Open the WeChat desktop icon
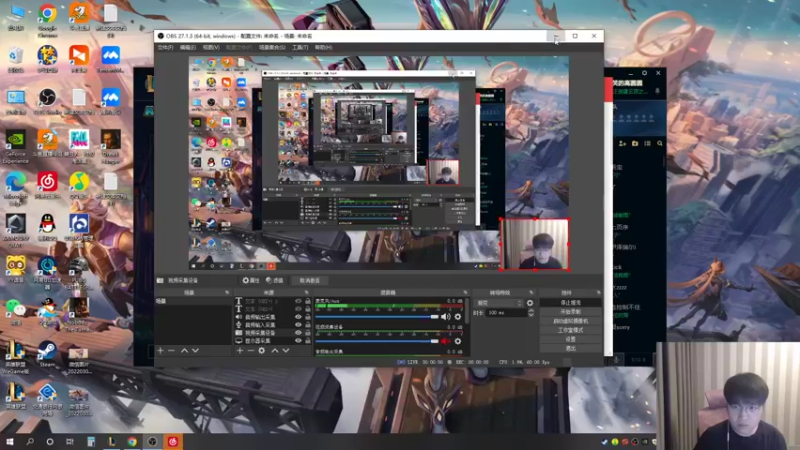The height and width of the screenshot is (450, 800). click(15, 311)
